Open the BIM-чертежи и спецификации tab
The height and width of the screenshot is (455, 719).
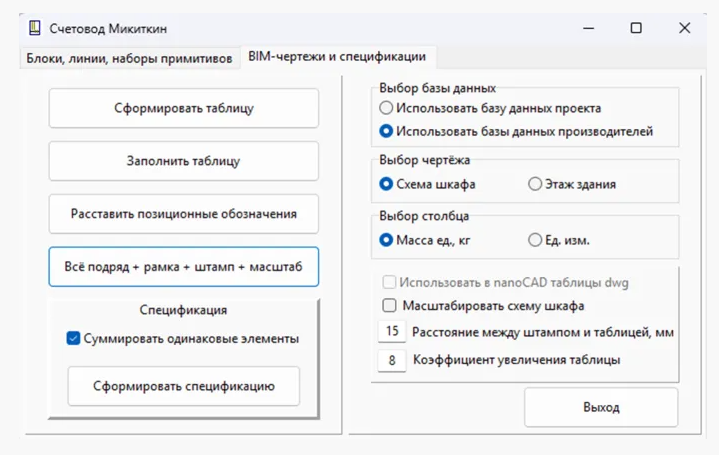click(337, 56)
